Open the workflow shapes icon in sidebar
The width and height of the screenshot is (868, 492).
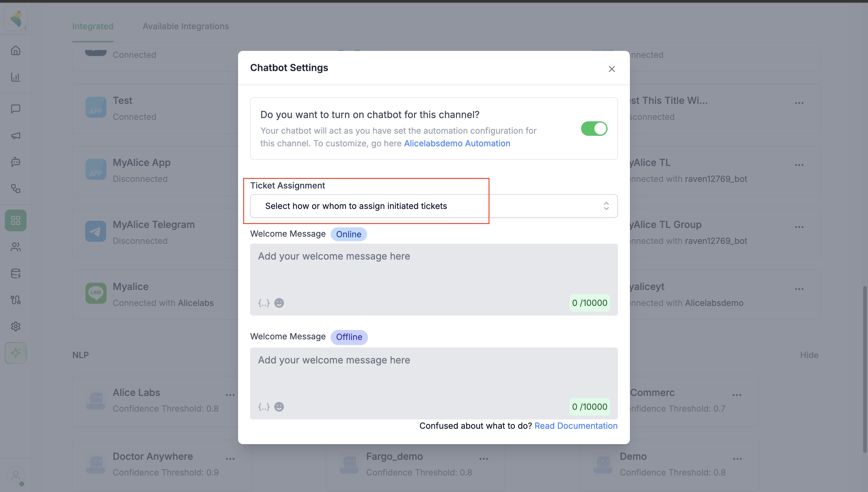pyautogui.click(x=16, y=188)
